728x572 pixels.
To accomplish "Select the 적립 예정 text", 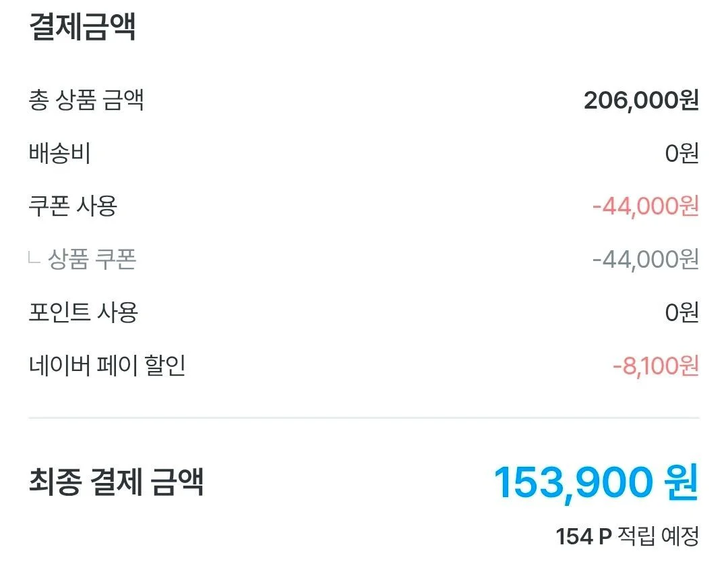I will click(659, 536).
